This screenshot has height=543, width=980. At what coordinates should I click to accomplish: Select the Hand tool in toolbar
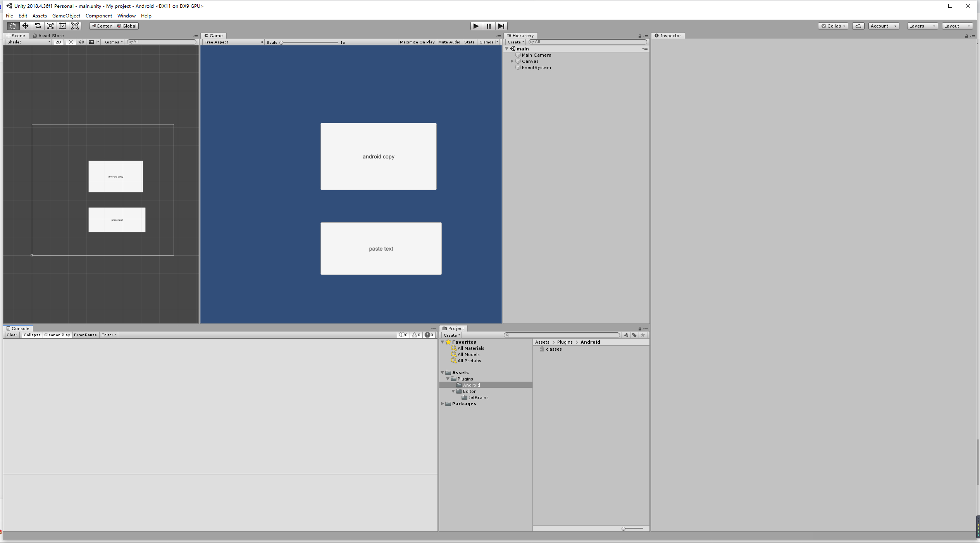tap(13, 26)
